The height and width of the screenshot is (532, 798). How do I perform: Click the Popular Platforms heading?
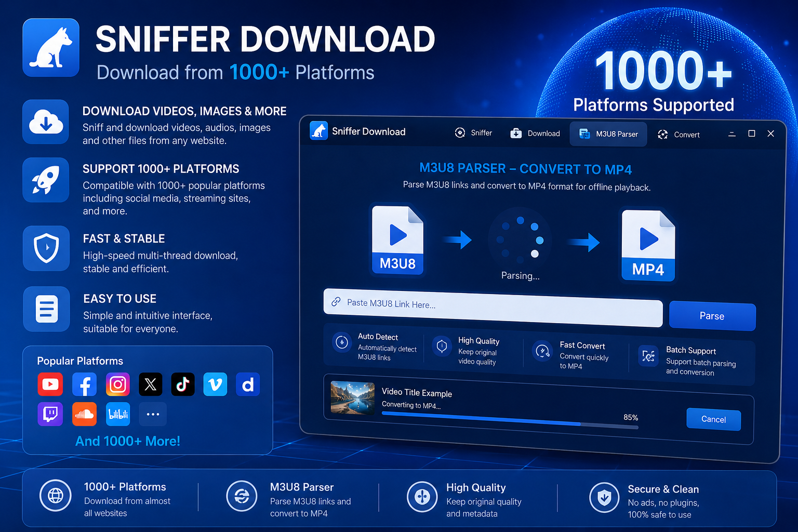tap(80, 361)
